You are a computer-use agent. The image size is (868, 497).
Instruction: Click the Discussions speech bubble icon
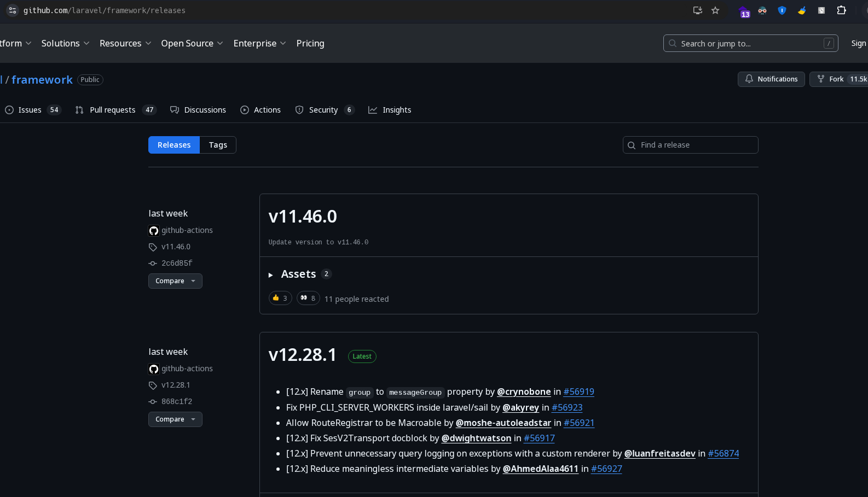point(175,110)
